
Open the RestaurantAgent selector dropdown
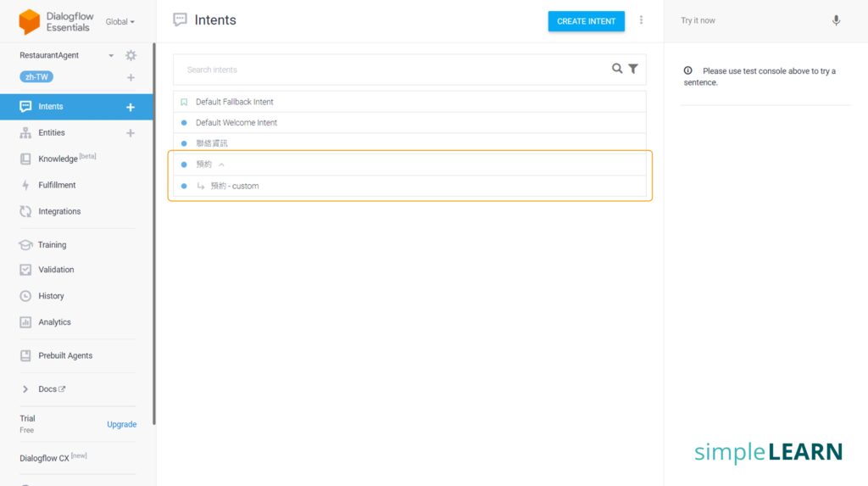pos(111,56)
